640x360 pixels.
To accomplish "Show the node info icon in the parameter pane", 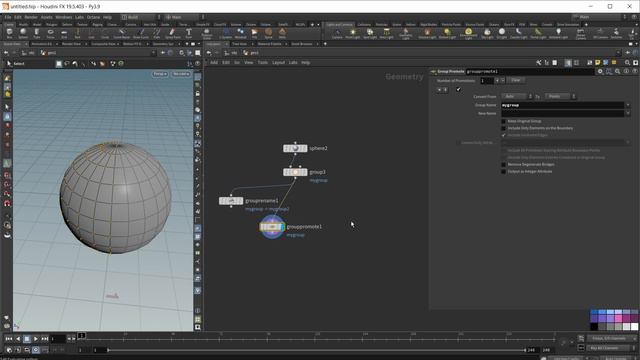I will point(626,71).
